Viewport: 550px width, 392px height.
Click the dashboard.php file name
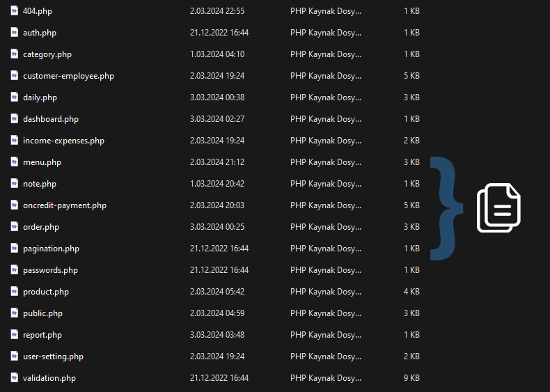pyautogui.click(x=51, y=119)
